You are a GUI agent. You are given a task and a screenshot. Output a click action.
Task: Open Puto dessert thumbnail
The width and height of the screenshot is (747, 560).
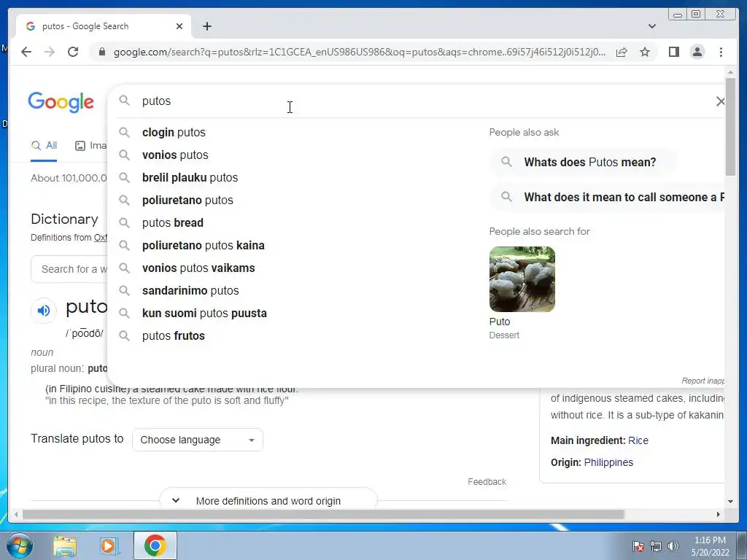[x=522, y=279]
